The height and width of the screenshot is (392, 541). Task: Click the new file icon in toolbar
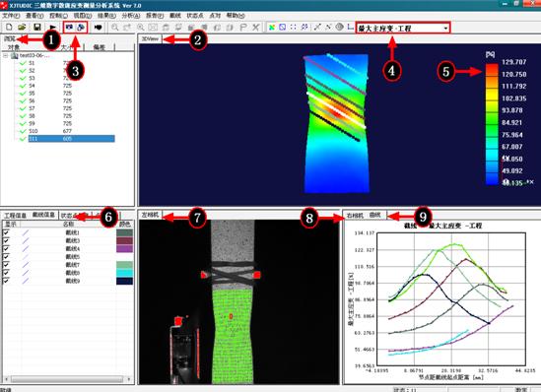click(9, 28)
